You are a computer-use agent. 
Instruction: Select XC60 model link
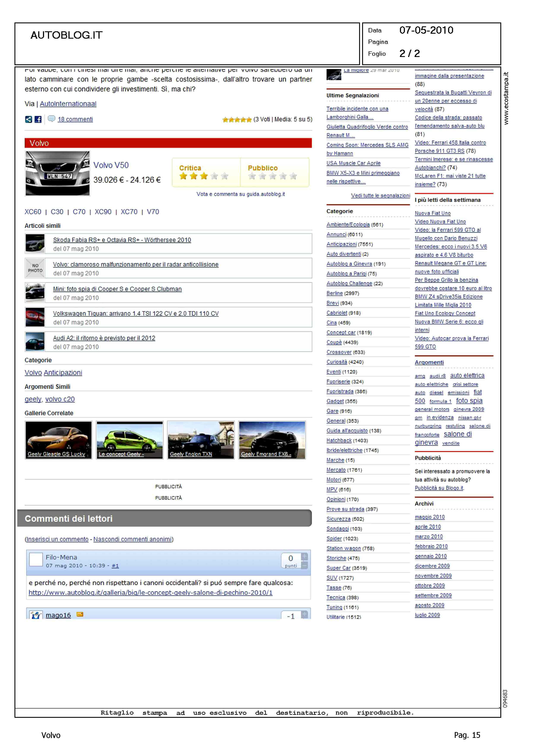point(33,212)
